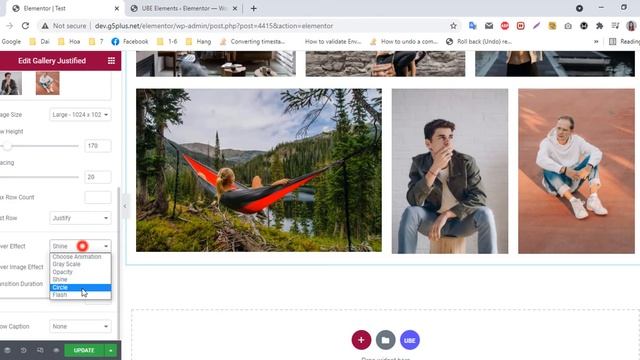Open the Converting timesta... bookmark
This screenshot has height=360, width=640.
[x=252, y=42]
